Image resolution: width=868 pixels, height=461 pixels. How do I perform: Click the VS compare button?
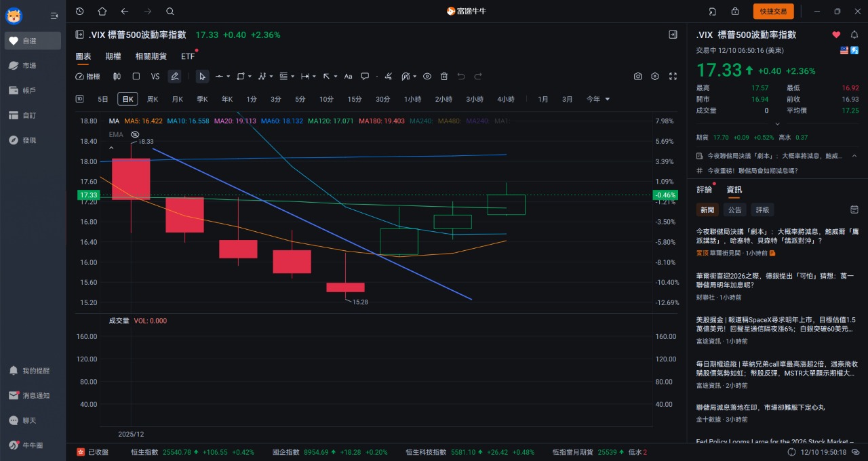(155, 77)
